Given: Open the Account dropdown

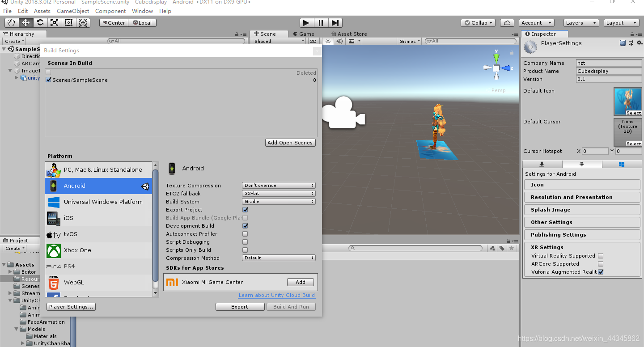Looking at the screenshot, I should [x=537, y=23].
